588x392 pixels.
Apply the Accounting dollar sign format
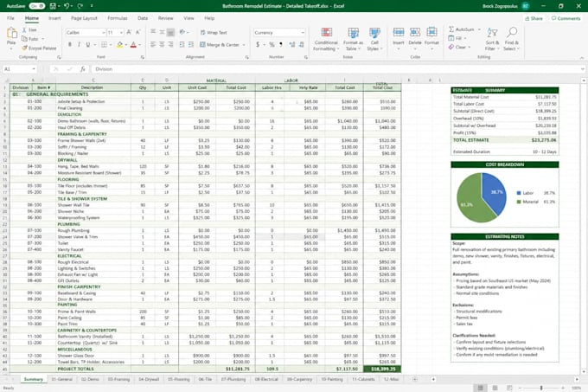258,45
